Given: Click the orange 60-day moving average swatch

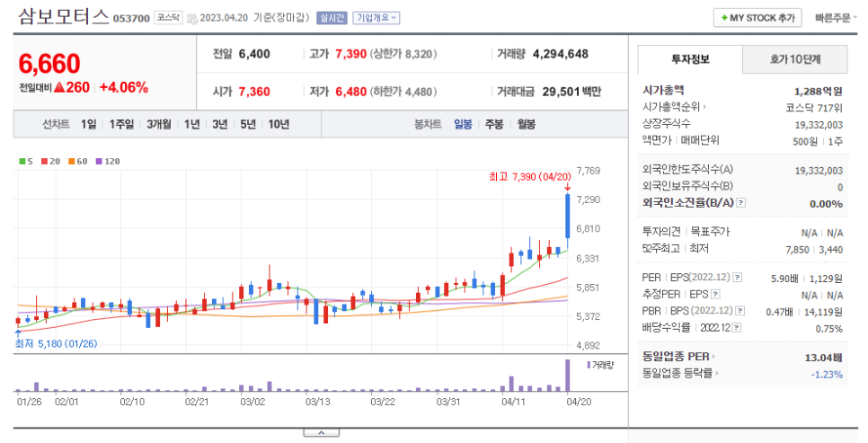Looking at the screenshot, I should point(71,161).
